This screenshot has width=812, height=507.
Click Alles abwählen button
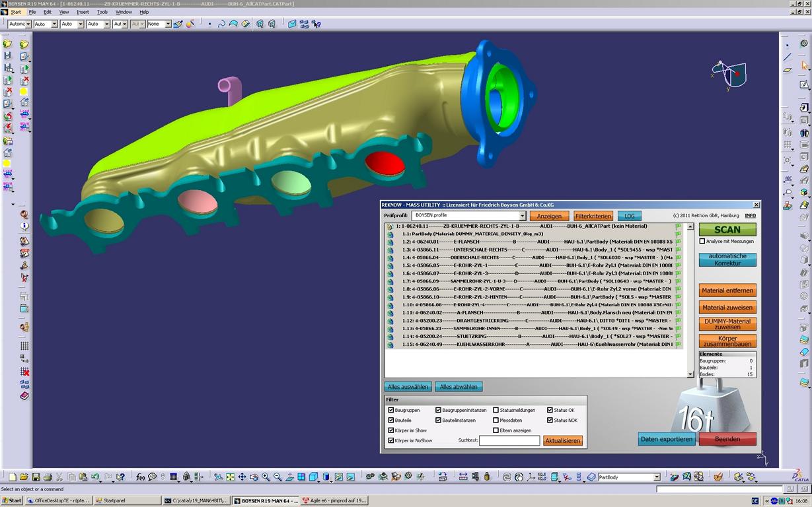tap(459, 387)
